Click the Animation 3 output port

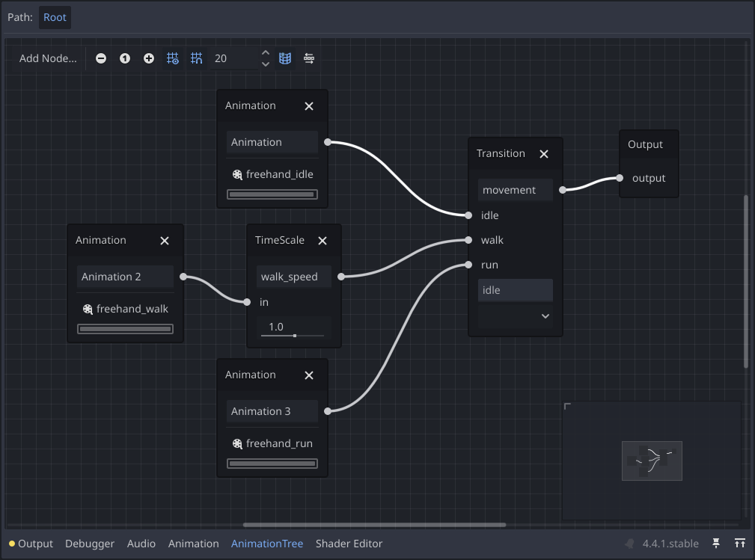(328, 411)
